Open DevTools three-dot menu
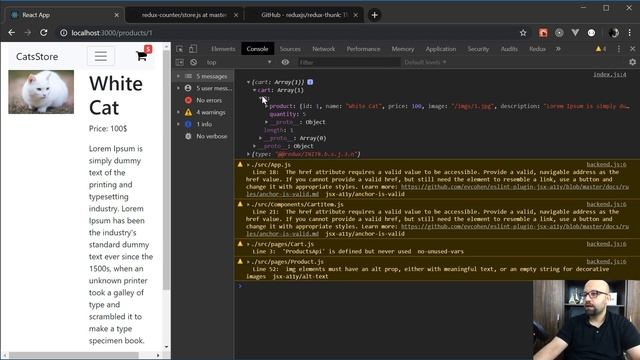 pyautogui.click(x=619, y=49)
